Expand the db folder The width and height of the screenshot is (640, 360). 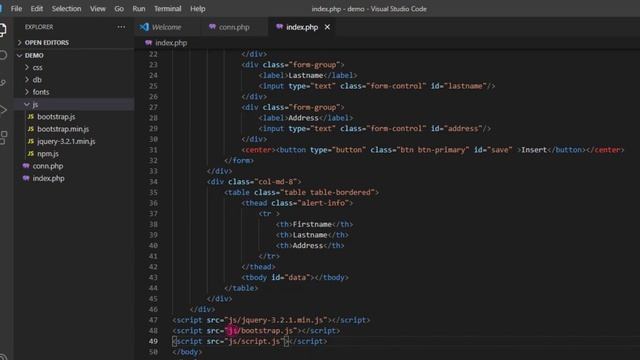[x=74, y=80]
